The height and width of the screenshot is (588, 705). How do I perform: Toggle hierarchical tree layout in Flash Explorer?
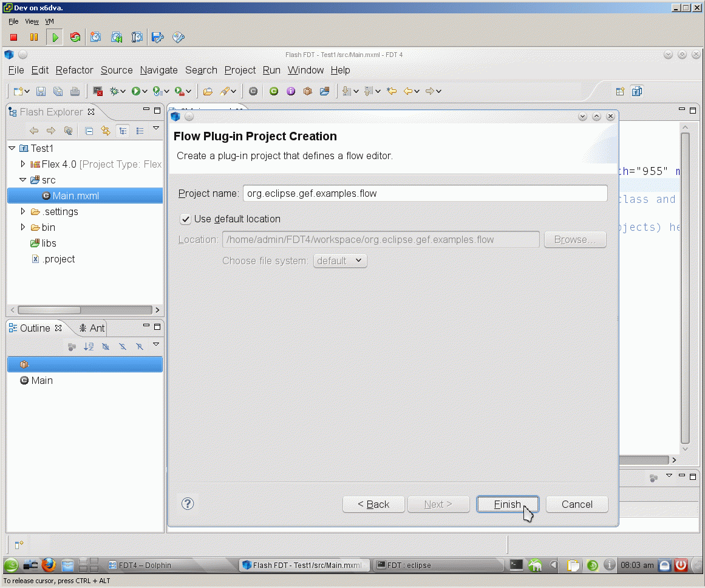click(x=123, y=131)
